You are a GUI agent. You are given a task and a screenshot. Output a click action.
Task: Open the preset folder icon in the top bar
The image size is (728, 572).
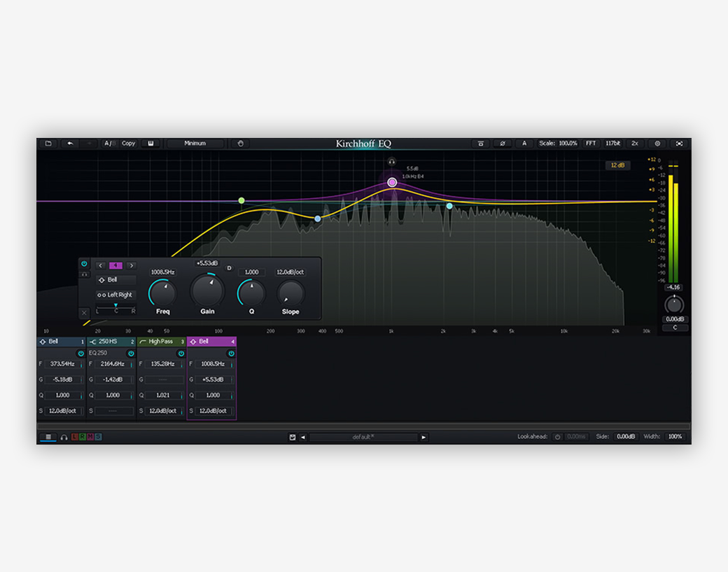click(48, 144)
